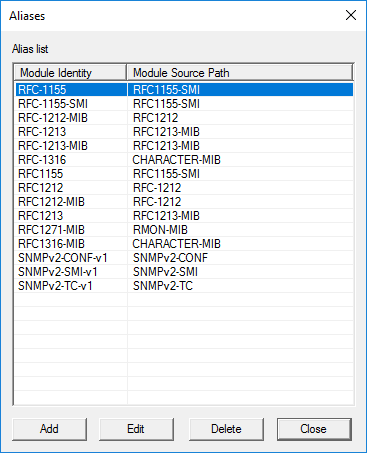Viewport: 367px width, 453px height.
Task: Choose the RFC-1316 alias entry
Action: (184, 160)
